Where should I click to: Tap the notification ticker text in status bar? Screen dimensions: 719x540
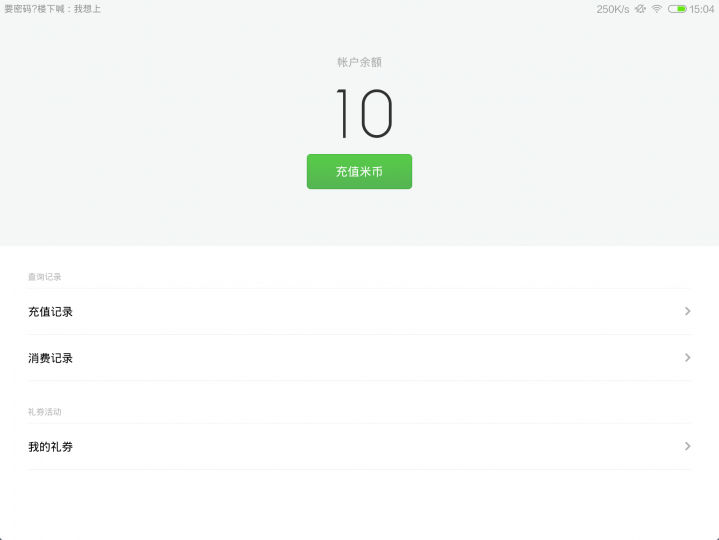52,9
